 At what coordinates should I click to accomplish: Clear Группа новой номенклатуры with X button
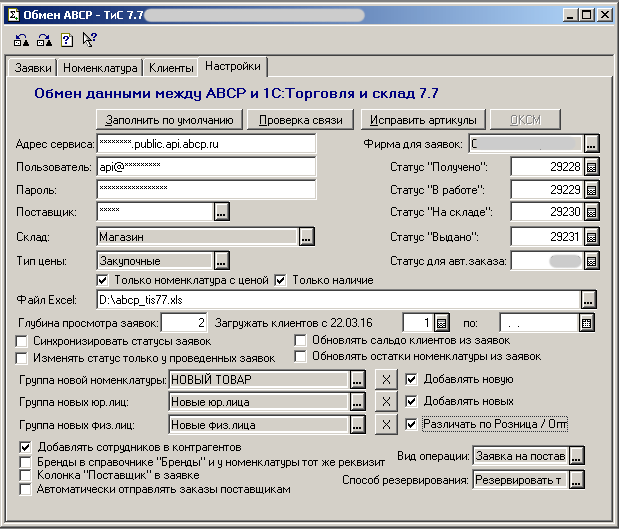click(386, 379)
